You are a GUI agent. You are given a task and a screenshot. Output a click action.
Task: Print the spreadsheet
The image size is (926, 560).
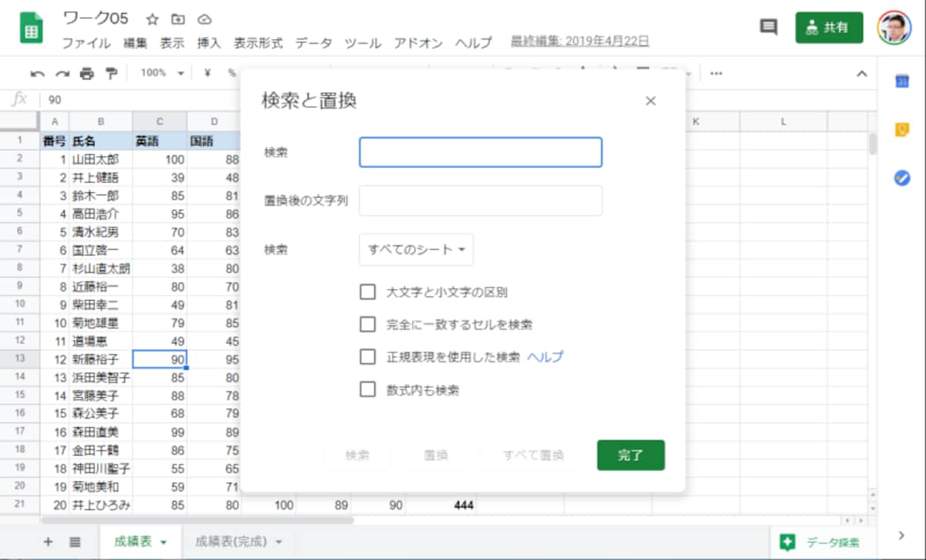(x=86, y=73)
